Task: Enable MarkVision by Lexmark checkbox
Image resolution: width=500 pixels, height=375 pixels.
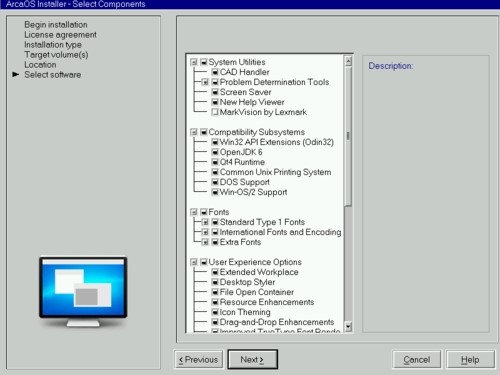Action: (215, 112)
